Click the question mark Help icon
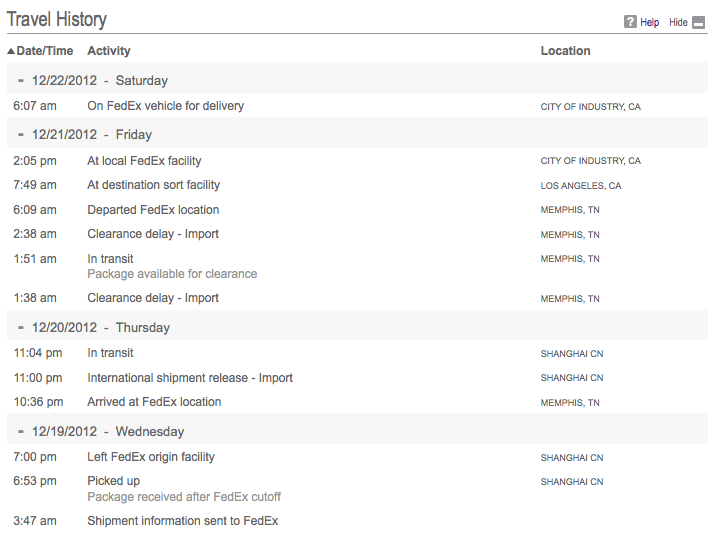 pos(630,21)
